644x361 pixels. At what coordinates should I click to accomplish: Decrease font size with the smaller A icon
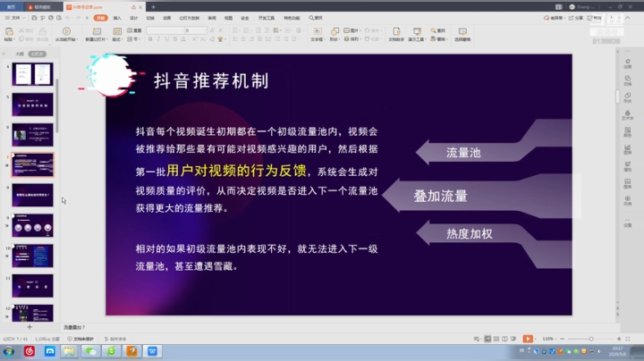click(x=221, y=30)
